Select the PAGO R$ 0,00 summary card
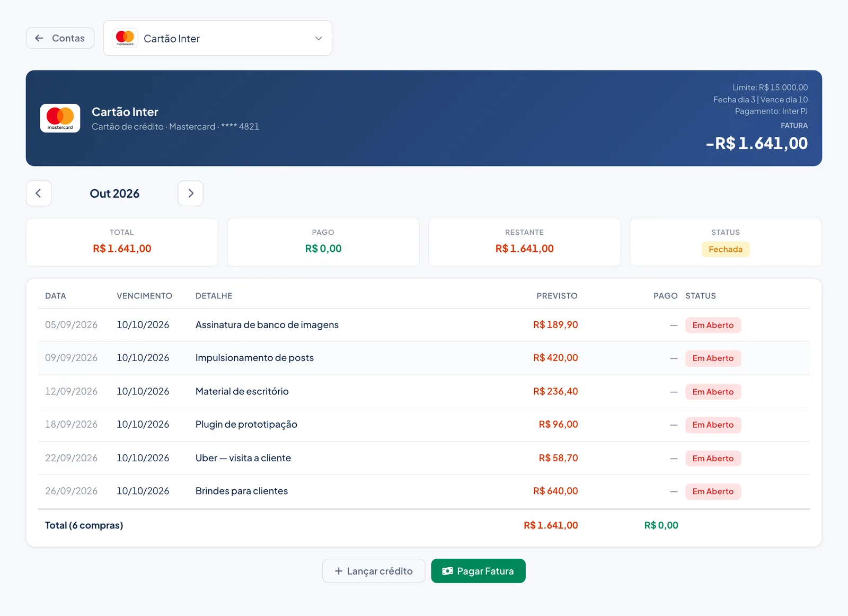This screenshot has height=616, width=848. click(x=323, y=242)
